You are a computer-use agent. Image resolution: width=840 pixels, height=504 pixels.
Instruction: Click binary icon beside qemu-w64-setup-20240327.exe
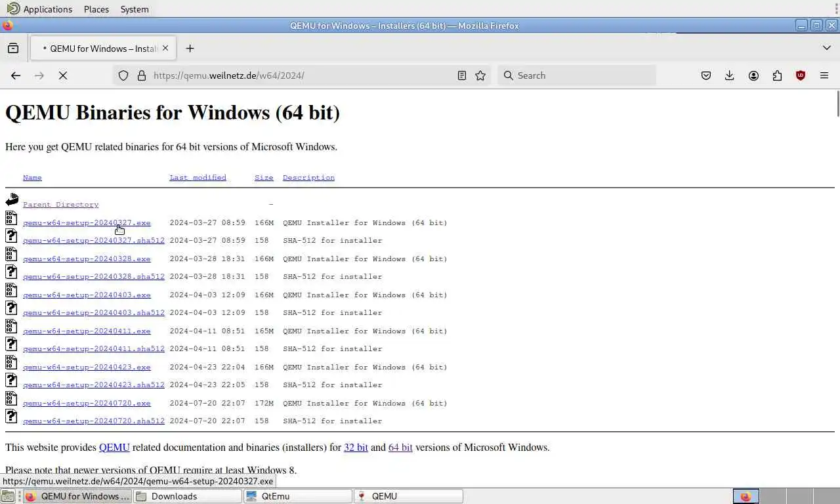[11, 218]
